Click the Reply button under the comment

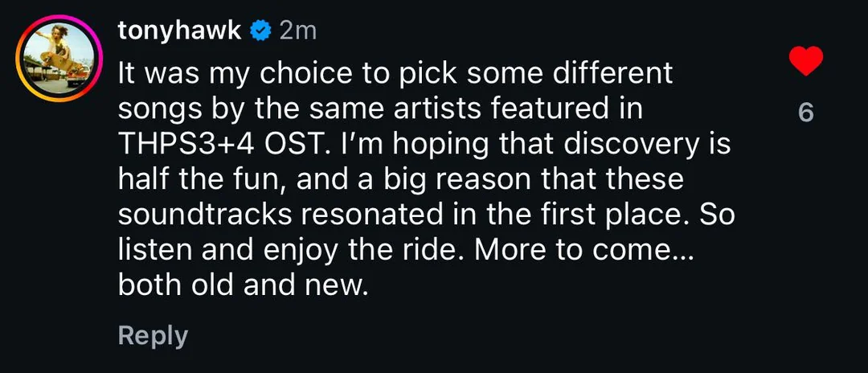153,335
